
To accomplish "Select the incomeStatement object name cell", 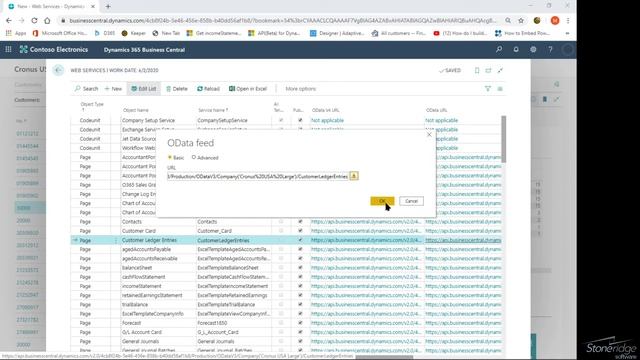I will coord(158,286).
